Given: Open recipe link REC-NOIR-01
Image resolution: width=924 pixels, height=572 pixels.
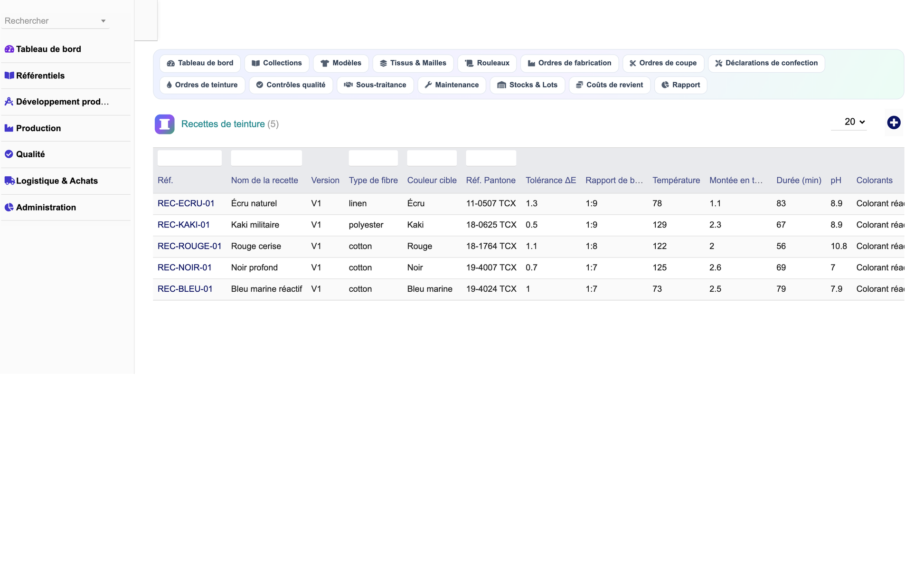Looking at the screenshot, I should pos(185,267).
